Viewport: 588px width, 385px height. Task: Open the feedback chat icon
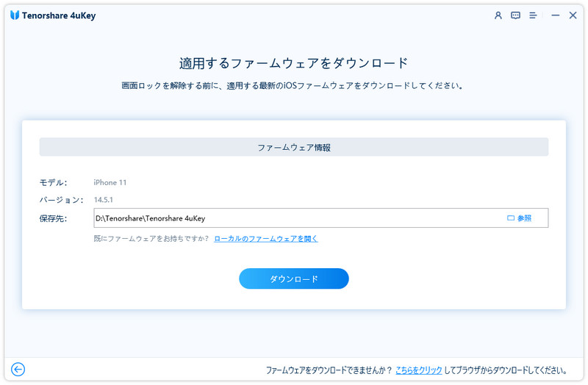(516, 15)
